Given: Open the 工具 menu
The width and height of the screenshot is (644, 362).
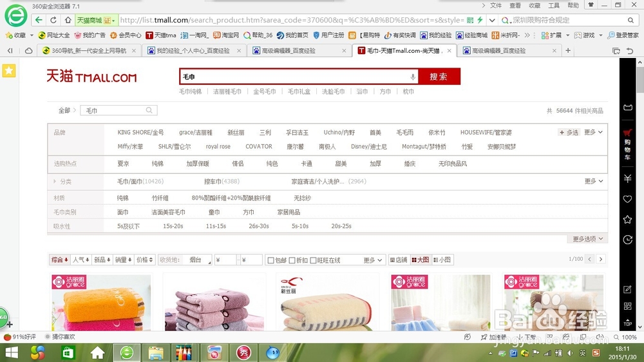Looking at the screenshot, I should [x=554, y=5].
